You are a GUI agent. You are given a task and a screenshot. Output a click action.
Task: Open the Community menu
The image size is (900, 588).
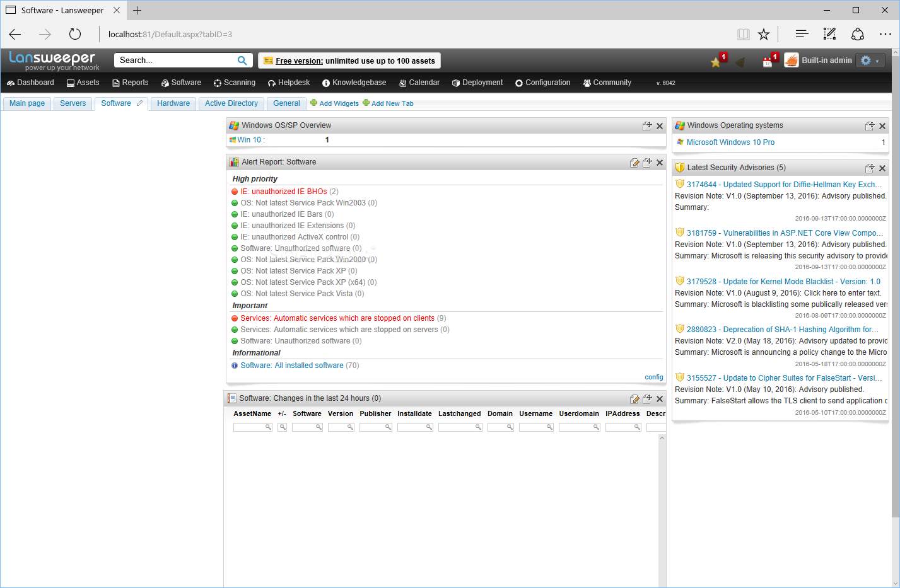[607, 83]
